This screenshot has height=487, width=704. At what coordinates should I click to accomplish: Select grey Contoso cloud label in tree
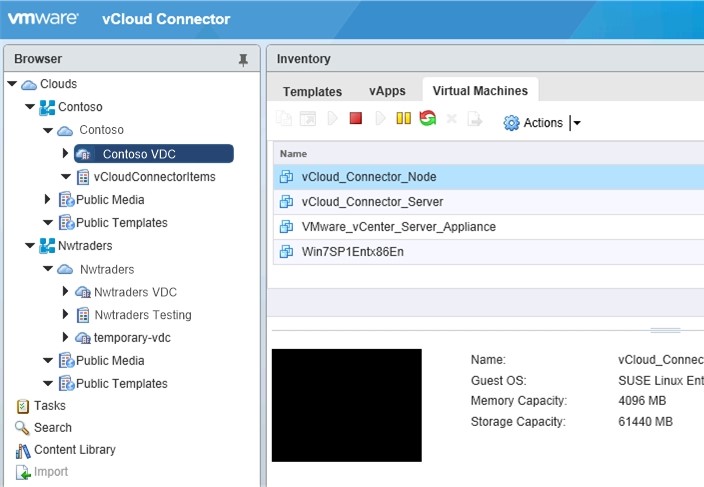(101, 130)
